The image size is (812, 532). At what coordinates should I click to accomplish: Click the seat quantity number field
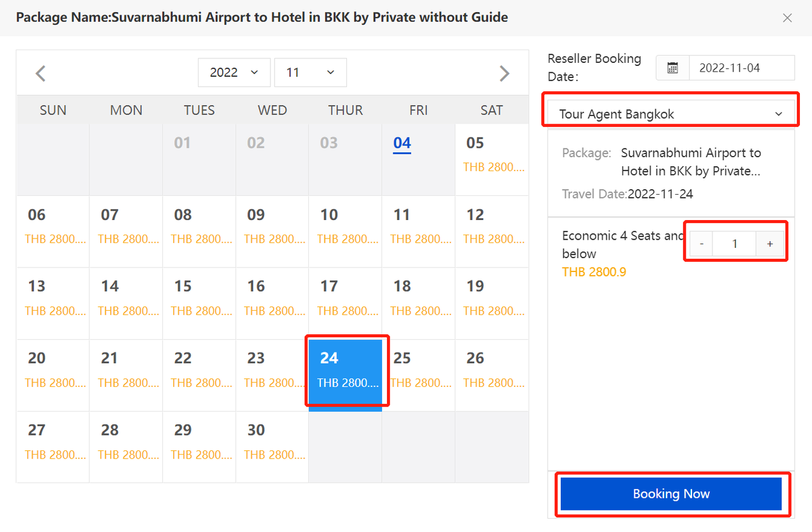(735, 243)
